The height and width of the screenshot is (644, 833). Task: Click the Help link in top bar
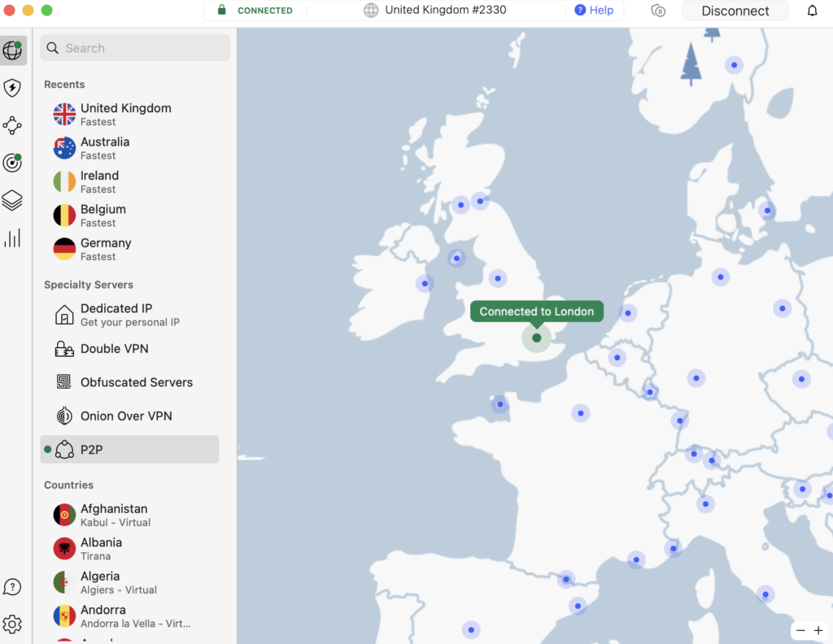pos(594,10)
